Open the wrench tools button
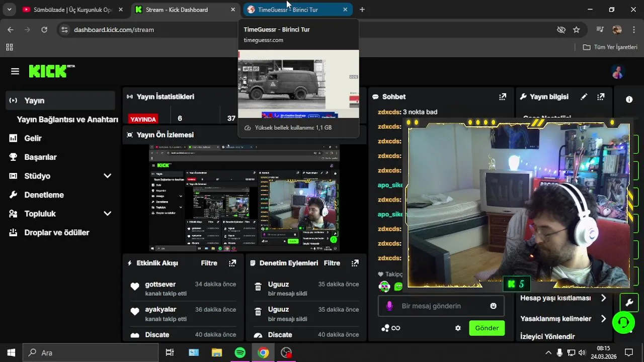 (629, 303)
